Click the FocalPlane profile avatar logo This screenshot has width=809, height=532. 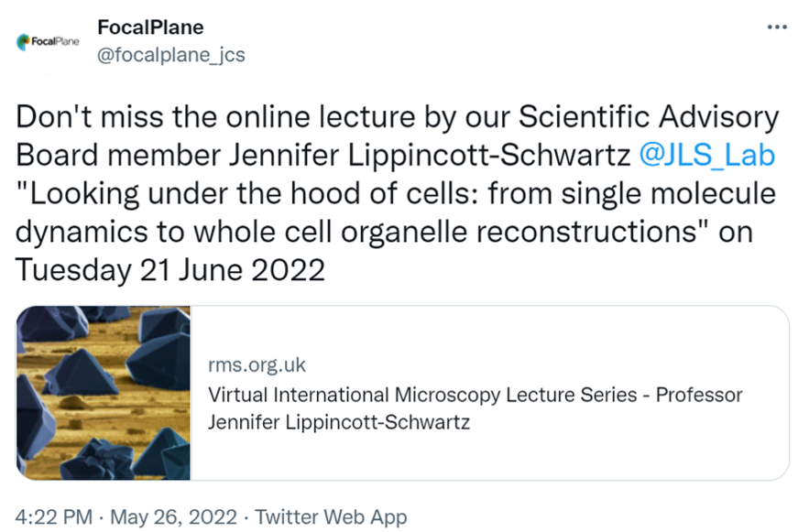coord(49,41)
